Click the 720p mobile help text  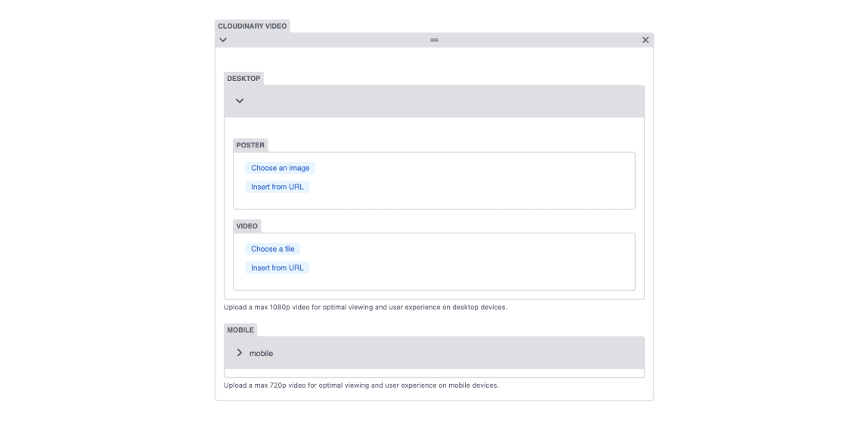click(361, 385)
